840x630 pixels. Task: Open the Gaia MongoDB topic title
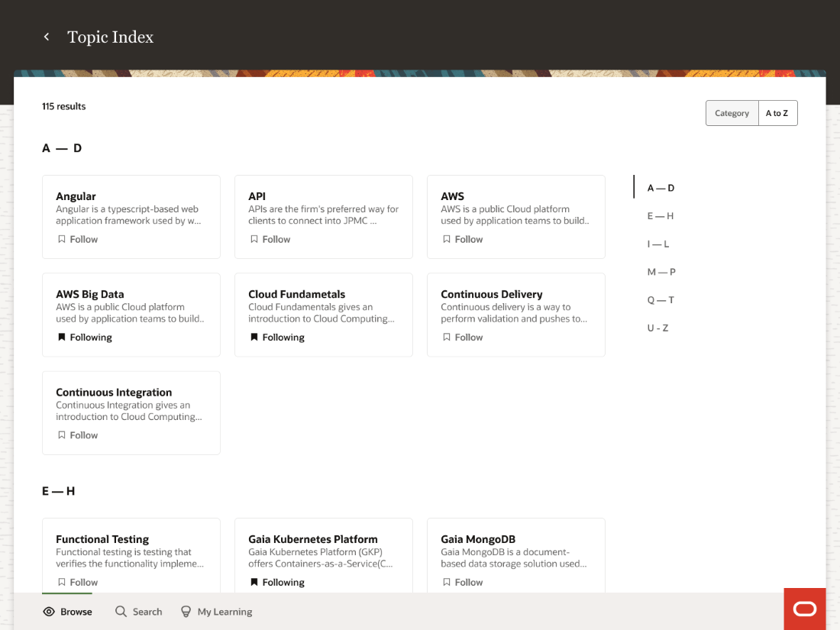(478, 539)
